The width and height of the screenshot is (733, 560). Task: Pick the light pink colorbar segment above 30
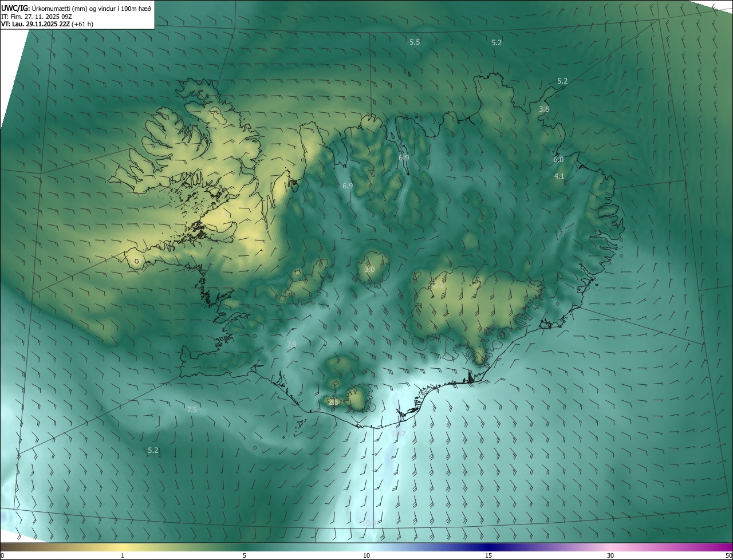click(610, 547)
